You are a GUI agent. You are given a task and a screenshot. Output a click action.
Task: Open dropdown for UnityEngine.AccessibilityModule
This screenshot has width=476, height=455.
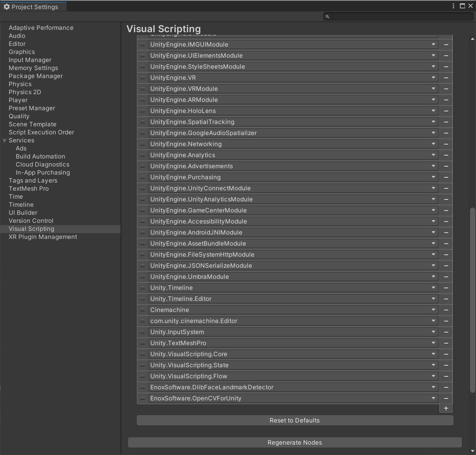click(x=293, y=221)
